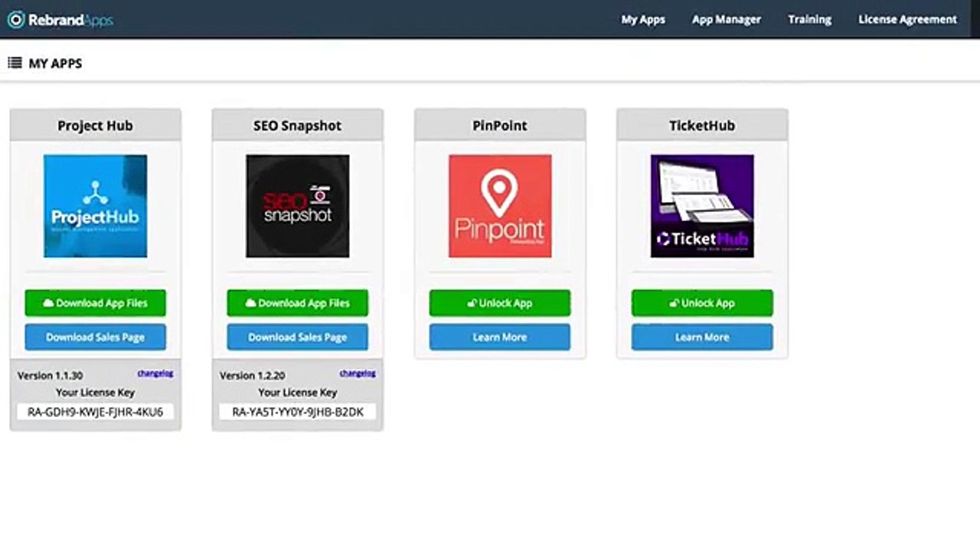The image size is (980, 551).
Task: Open the Project Hub changelog link
Action: (155, 373)
